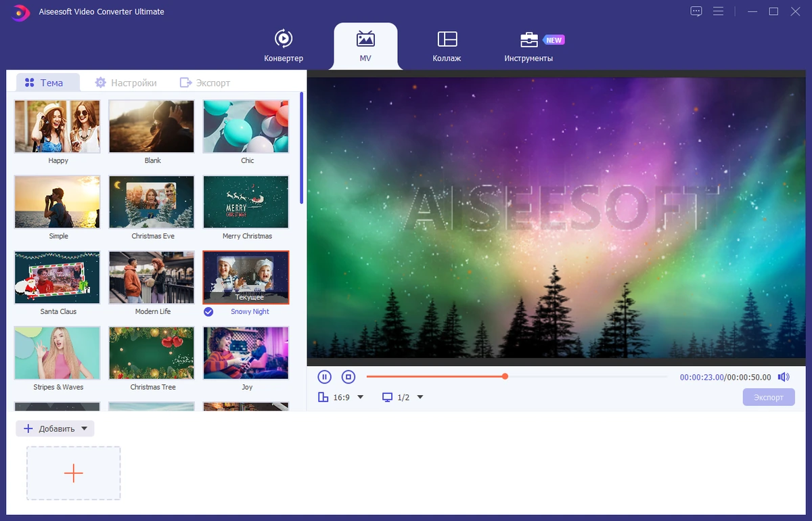Screen dimensions: 812x521
Task: Select the Christmas Eve theme thumbnail
Action: [x=152, y=202]
